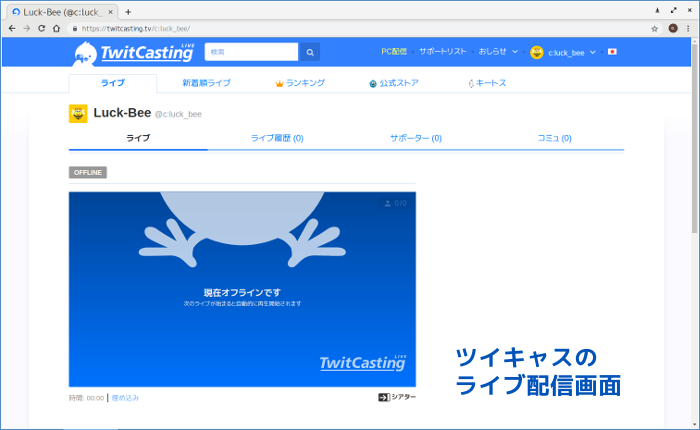Screen dimensions: 700x430
Task: Open the PC配信 link
Action: [394, 52]
